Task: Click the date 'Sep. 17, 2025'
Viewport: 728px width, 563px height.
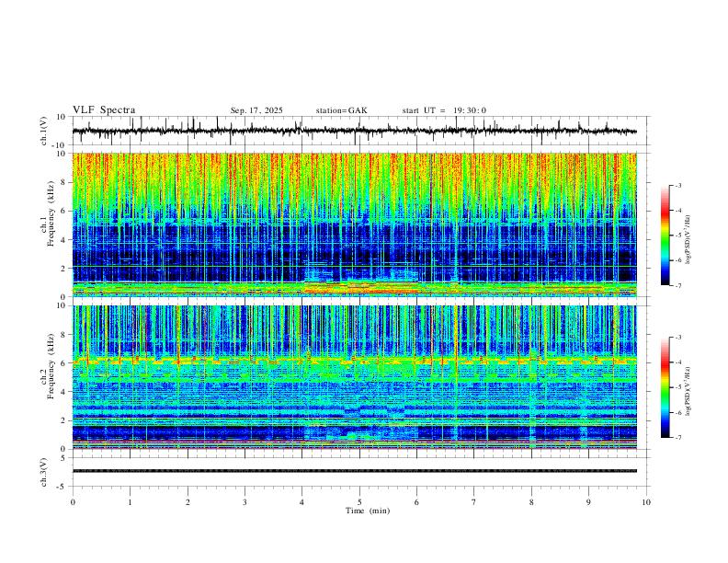Action: click(256, 110)
